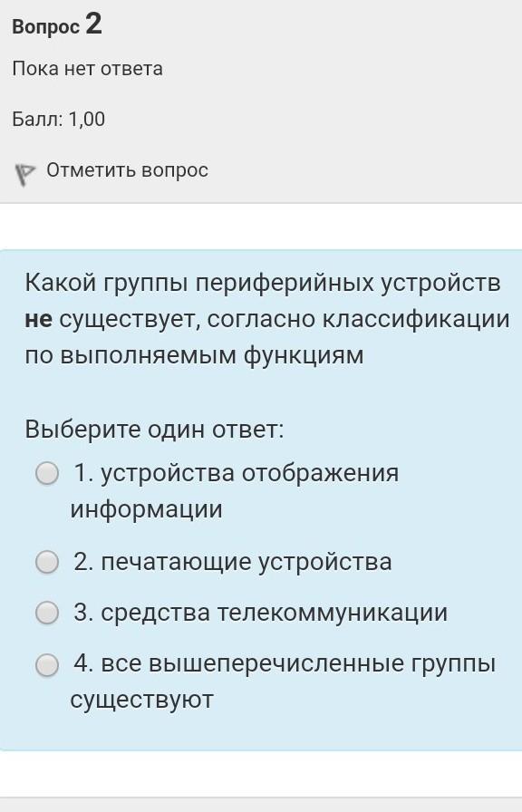Select radio button for answer 1

click(x=47, y=473)
